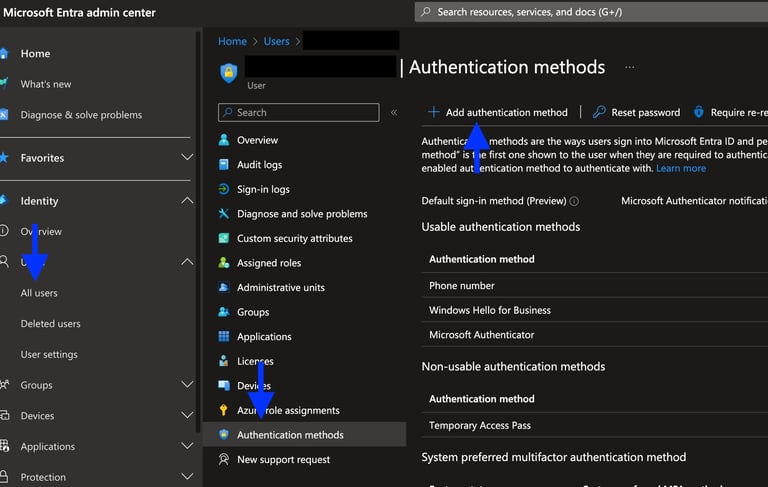Select the Microsoft Authenticator row
Image resolution: width=768 pixels, height=487 pixels.
click(595, 335)
